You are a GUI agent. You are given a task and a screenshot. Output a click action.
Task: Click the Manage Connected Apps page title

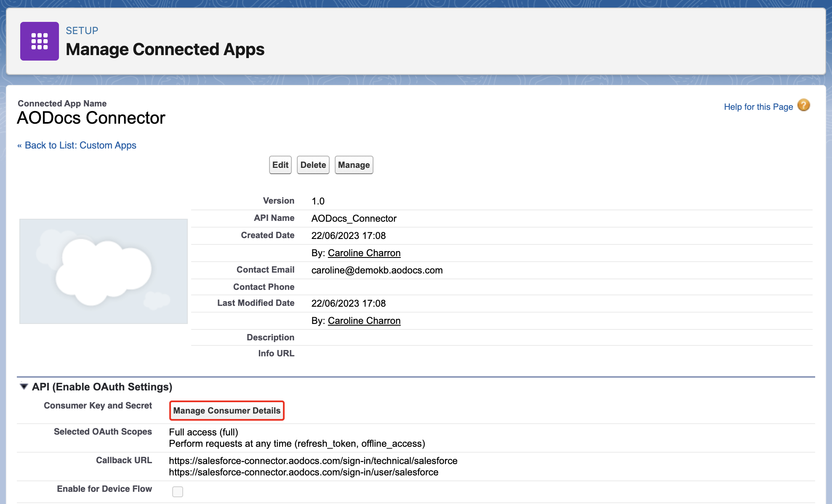click(x=165, y=50)
